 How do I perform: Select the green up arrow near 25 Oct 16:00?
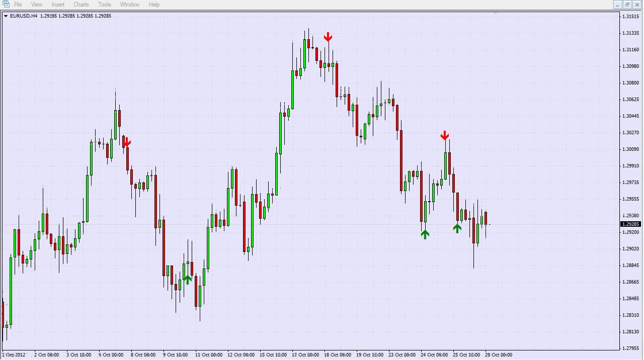pyautogui.click(x=457, y=228)
